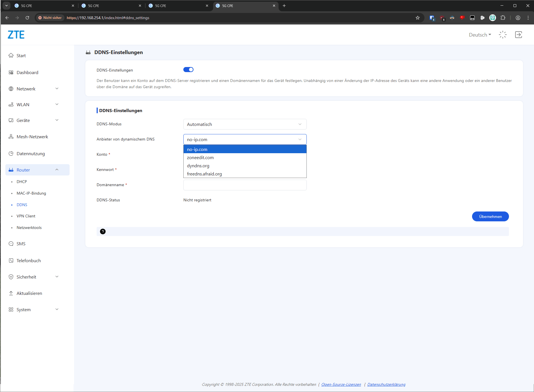Go back with the browser back arrow
Image resolution: width=534 pixels, height=392 pixels.
point(7,18)
